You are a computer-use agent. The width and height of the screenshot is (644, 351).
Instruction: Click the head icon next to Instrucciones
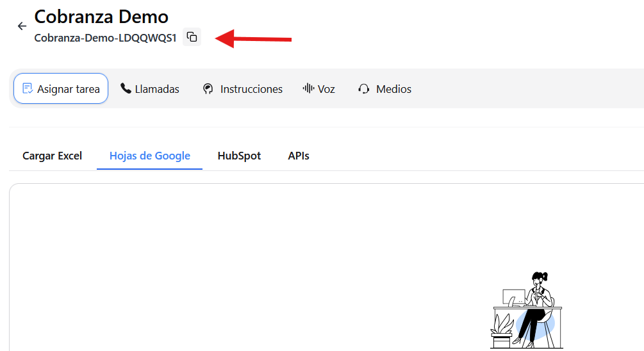click(x=208, y=89)
